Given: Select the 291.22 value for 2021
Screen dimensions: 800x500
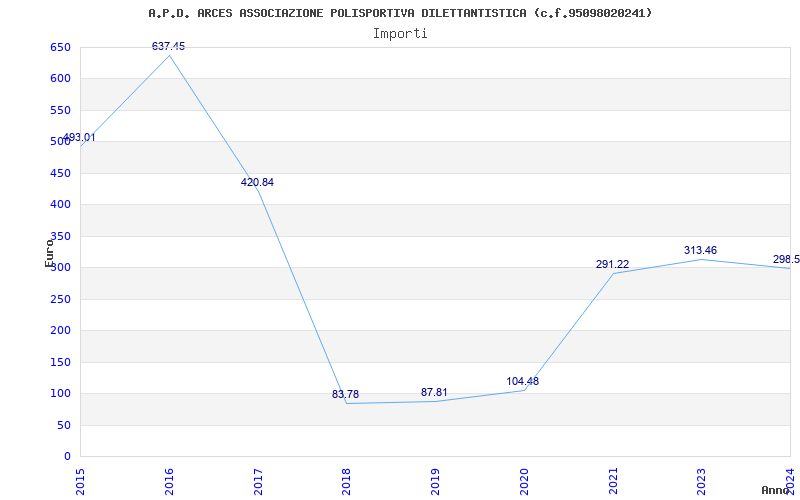Looking at the screenshot, I should click(x=612, y=264).
